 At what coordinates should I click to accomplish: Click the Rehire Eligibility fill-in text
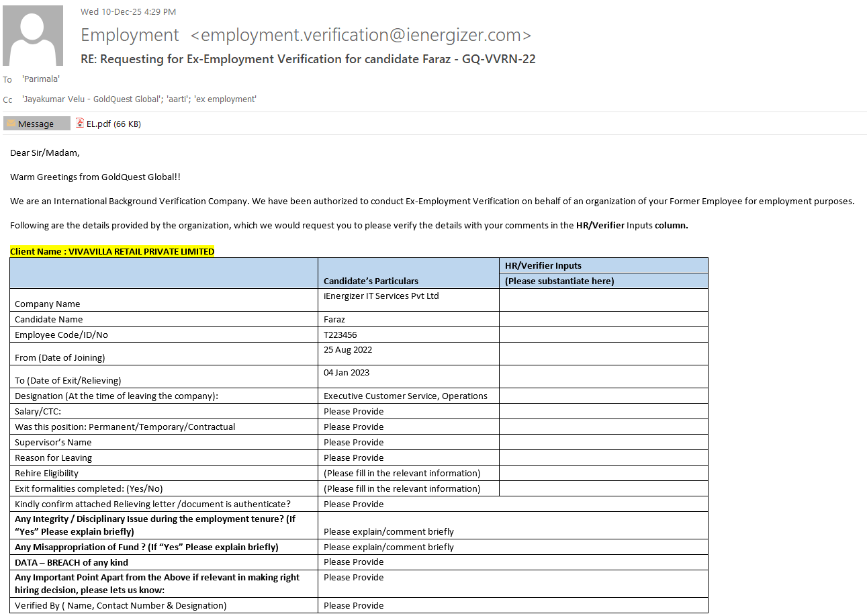point(402,473)
